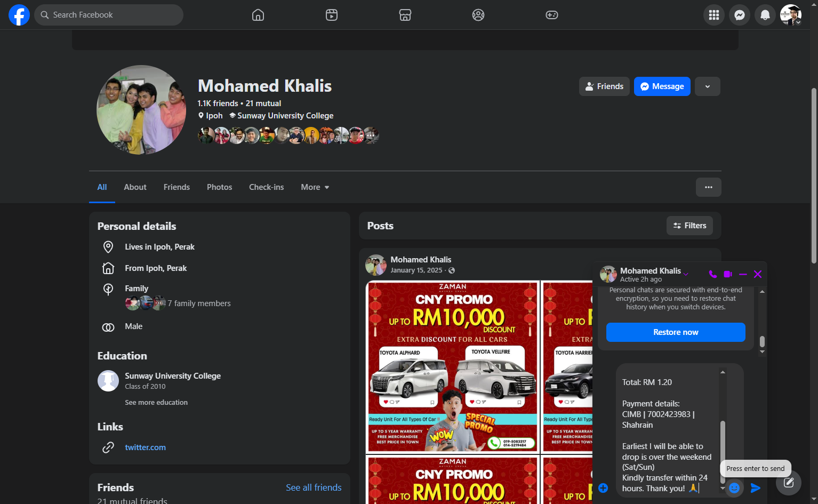Start an audio call in chat window
The image size is (818, 504).
pos(713,274)
